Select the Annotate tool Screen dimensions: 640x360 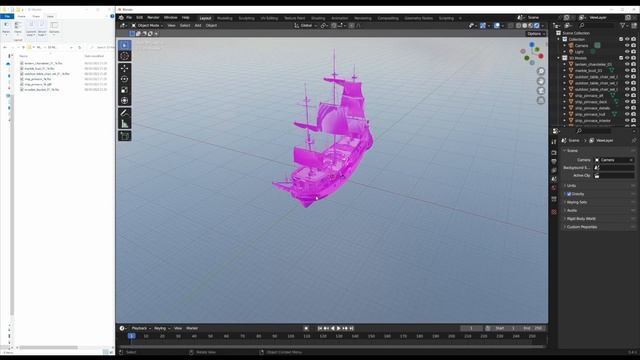coord(125,113)
